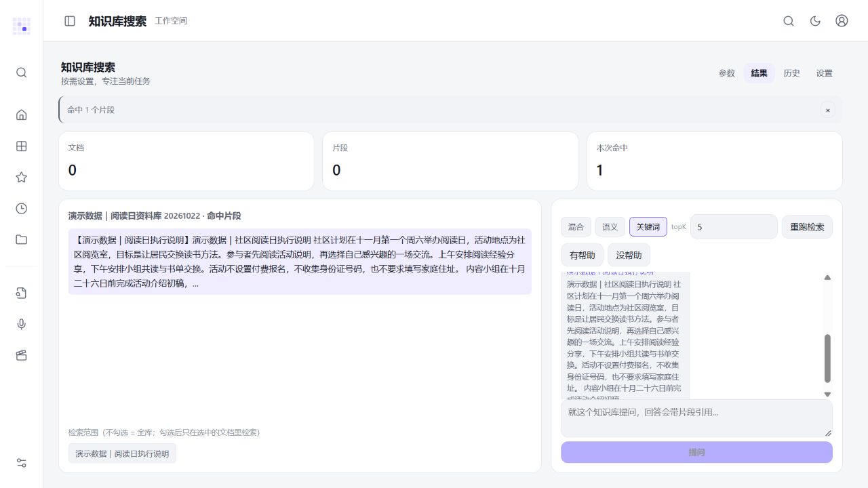Switch to the 结果 tab
This screenshot has height=488, width=868.
pyautogui.click(x=759, y=73)
